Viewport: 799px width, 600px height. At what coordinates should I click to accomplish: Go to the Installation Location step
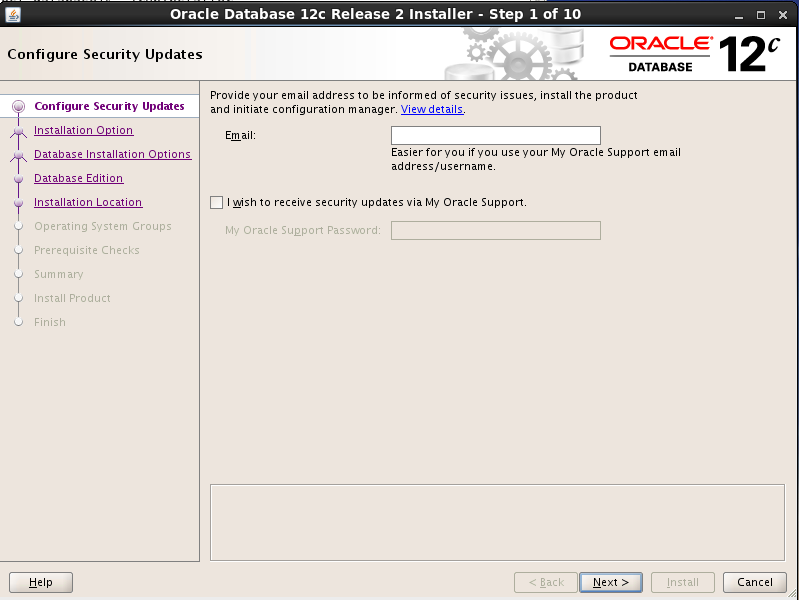coord(88,202)
